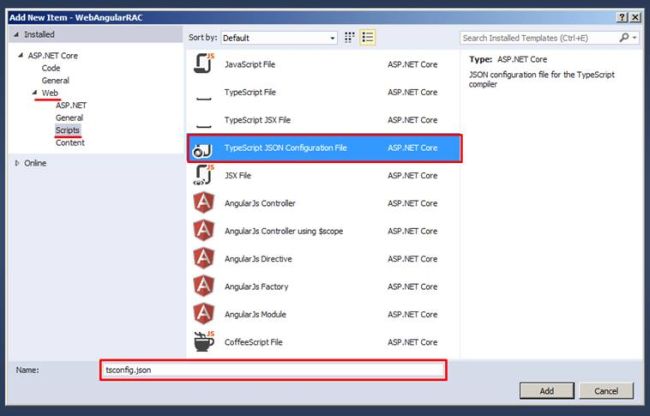Screen dimensions: 650x416
Task: Select General under ASP.NET Core
Action: [55, 80]
